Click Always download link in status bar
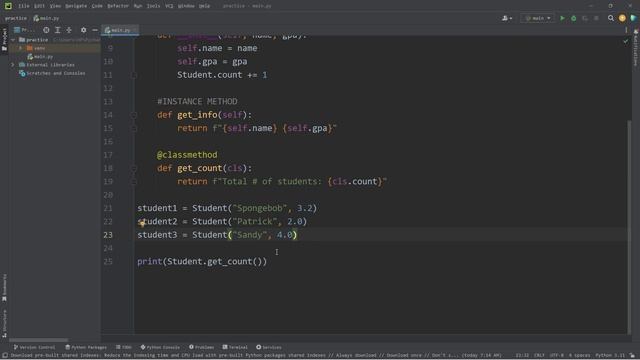 coord(357,356)
